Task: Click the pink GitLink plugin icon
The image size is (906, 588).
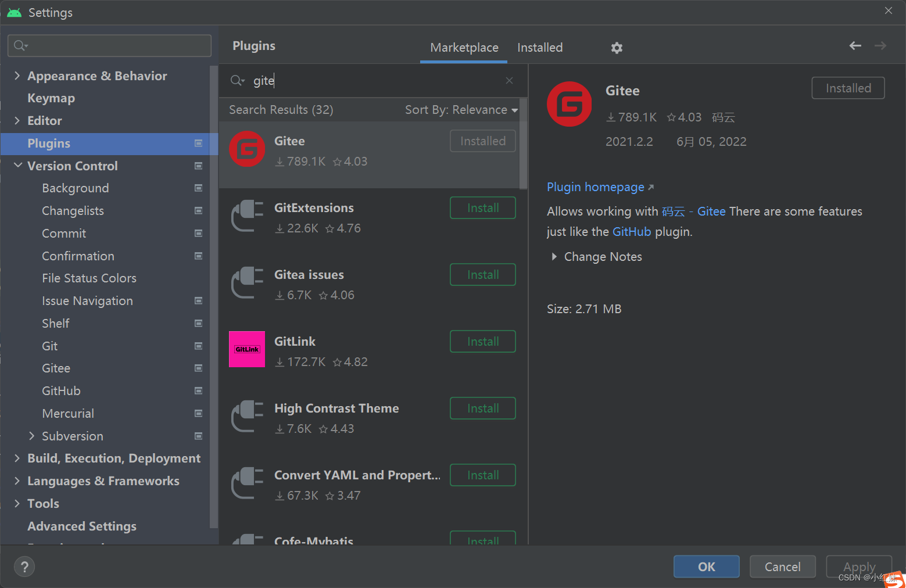Action: click(x=247, y=349)
